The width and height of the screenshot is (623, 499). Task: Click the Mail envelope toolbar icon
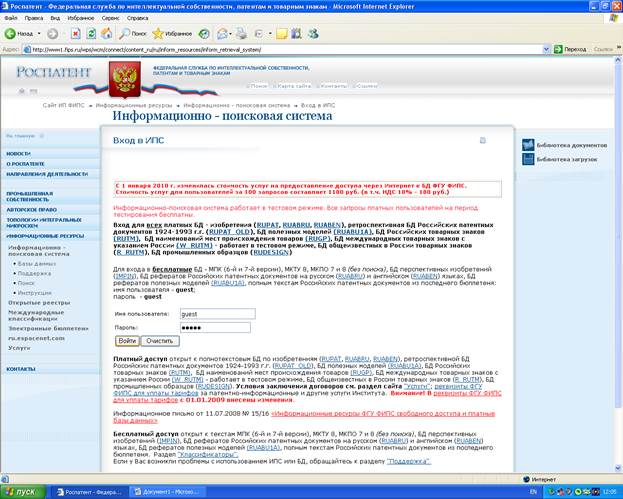click(x=222, y=34)
